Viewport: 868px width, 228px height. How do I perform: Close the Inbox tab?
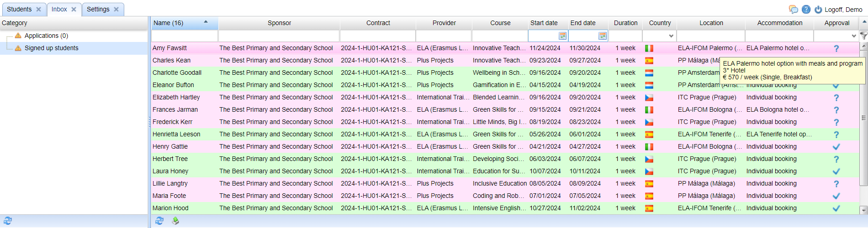pyautogui.click(x=74, y=9)
